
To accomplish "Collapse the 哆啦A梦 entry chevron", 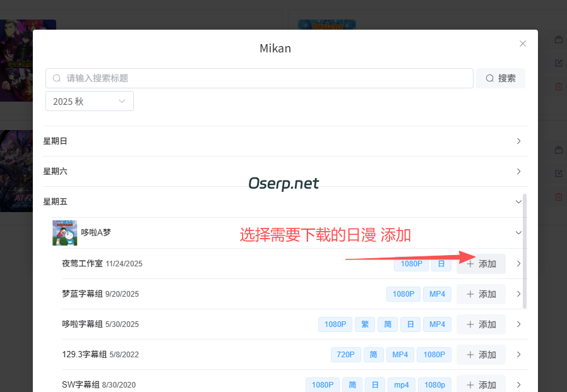I will tap(518, 232).
